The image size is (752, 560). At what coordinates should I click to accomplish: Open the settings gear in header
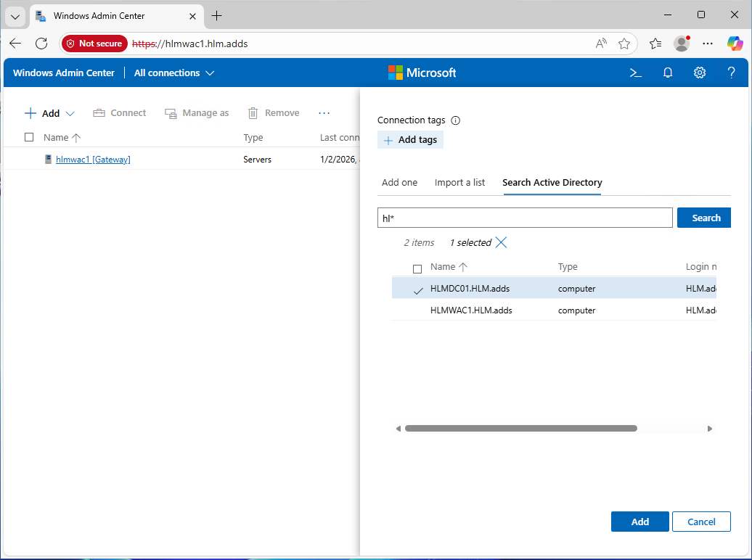coord(700,73)
